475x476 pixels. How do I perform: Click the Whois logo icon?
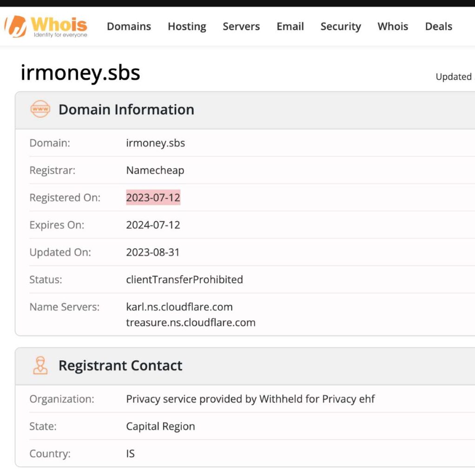pyautogui.click(x=15, y=26)
